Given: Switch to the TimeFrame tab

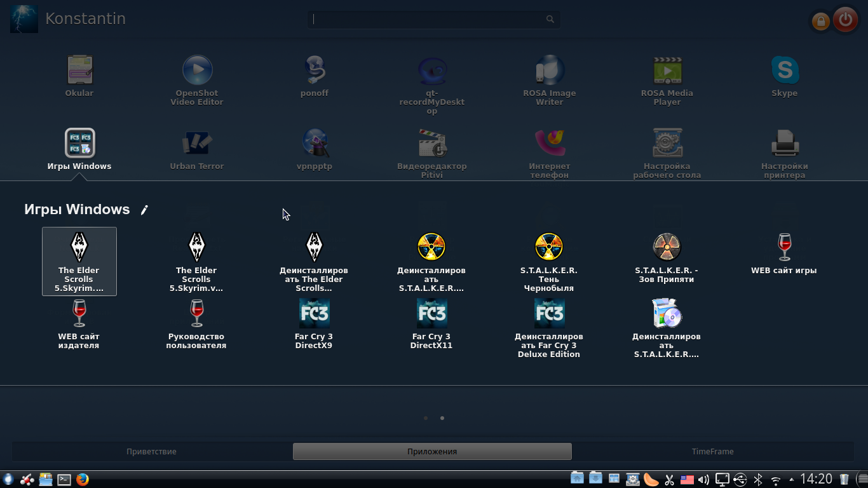Looking at the screenshot, I should point(713,452).
